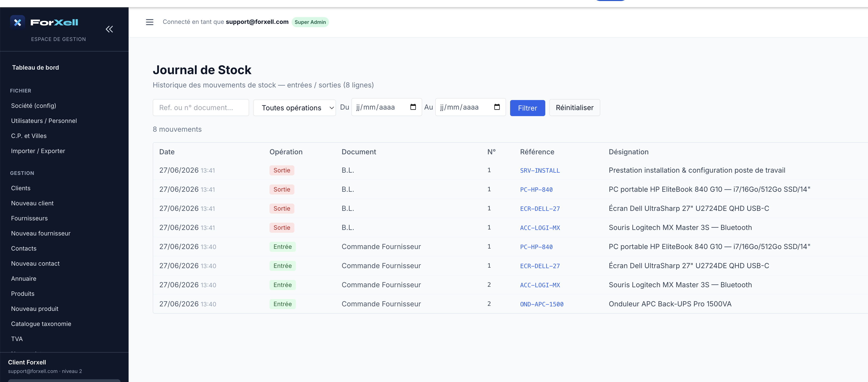Open Tableau de bord menu item

(35, 67)
